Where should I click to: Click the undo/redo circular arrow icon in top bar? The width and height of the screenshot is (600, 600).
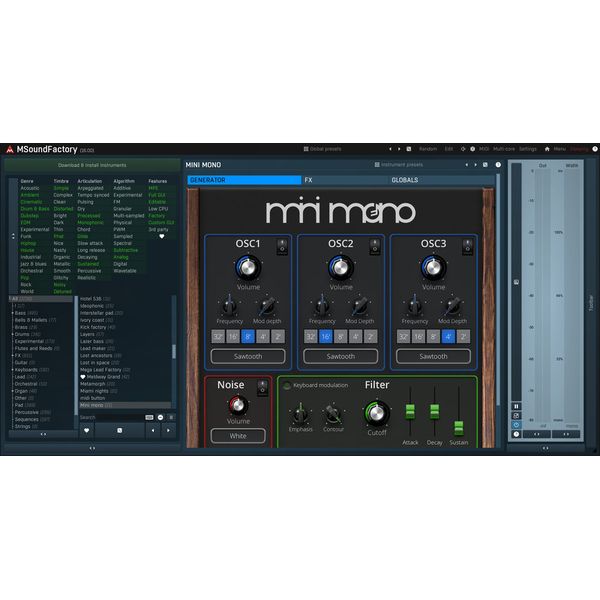tap(463, 149)
